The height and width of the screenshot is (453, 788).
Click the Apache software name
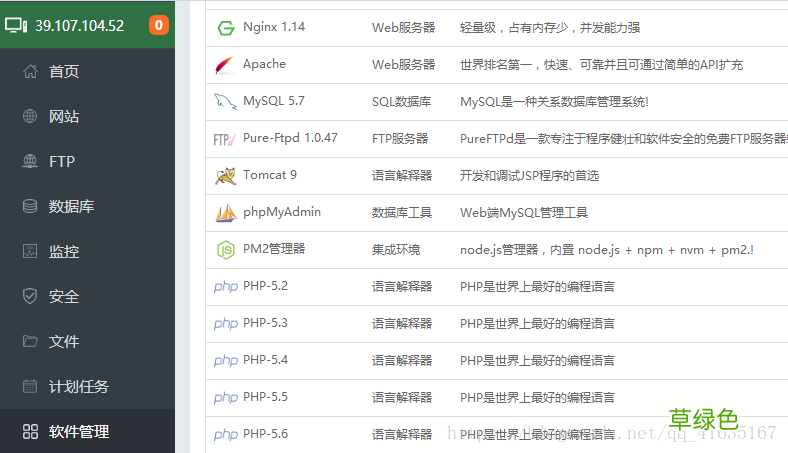click(264, 64)
